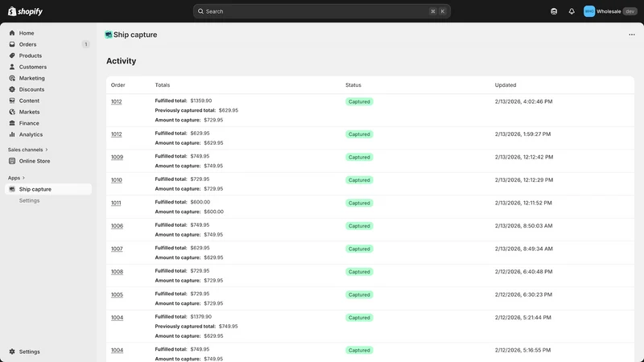The image size is (644, 362).
Task: Click the search magnifier icon
Action: coord(200,11)
